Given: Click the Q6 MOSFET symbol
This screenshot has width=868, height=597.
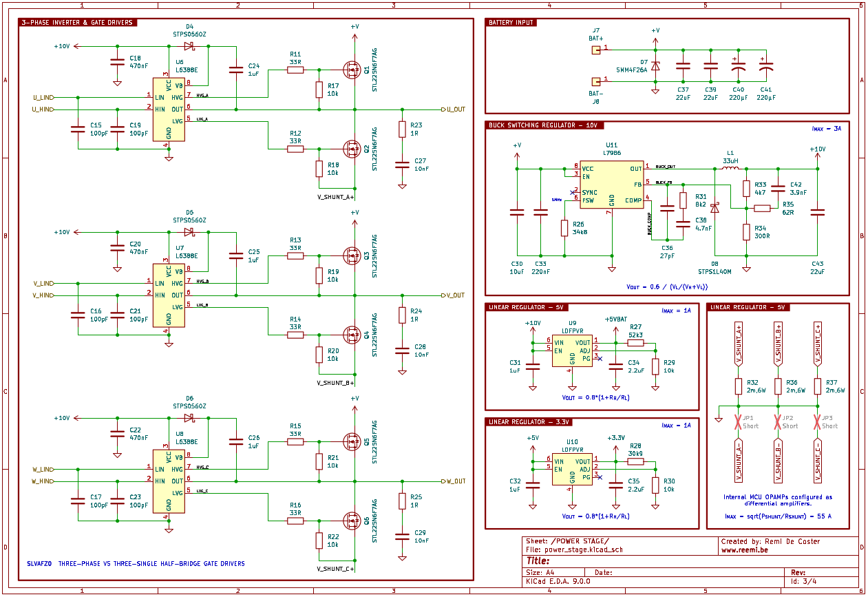Looking at the screenshot, I should (352, 520).
